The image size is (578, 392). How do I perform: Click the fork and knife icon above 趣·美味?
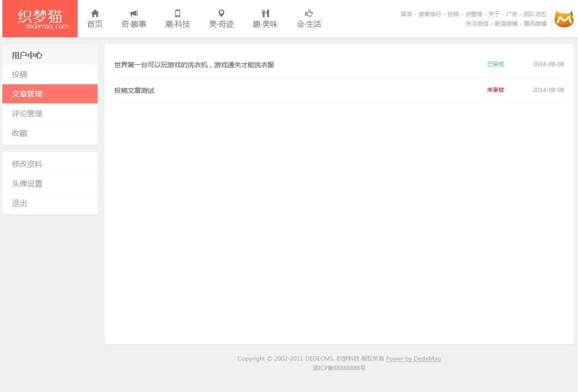tap(265, 13)
